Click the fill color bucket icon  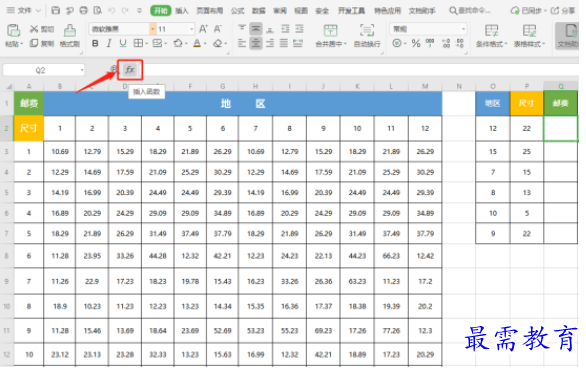178,43
